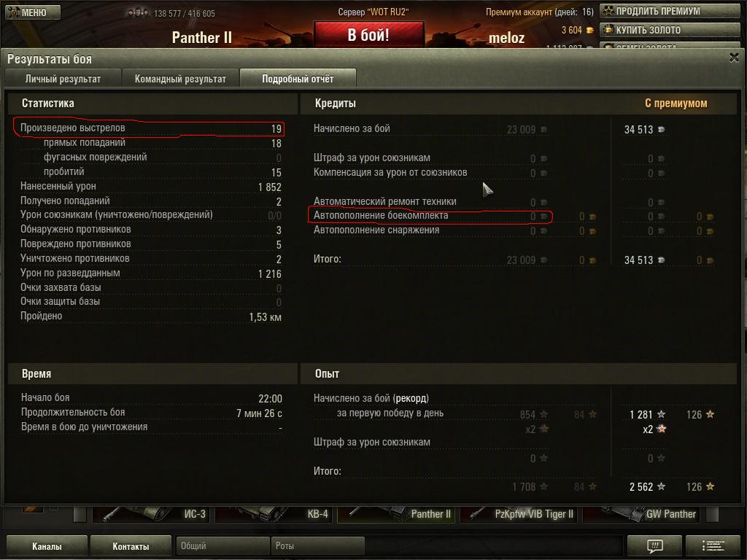Select PzKpfw VIB Tiger II tank
747x560 pixels.
[x=519, y=514]
